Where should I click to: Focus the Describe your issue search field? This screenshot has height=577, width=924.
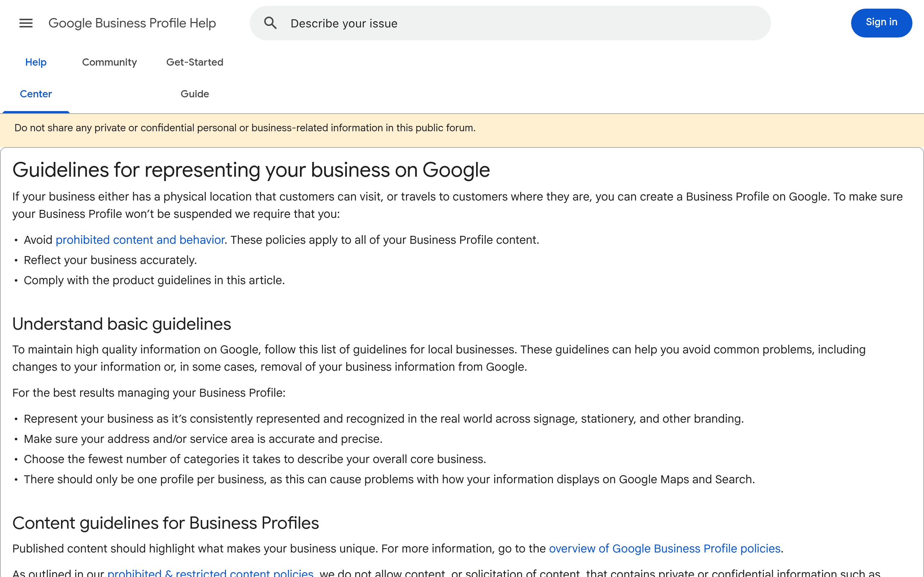coord(458,23)
